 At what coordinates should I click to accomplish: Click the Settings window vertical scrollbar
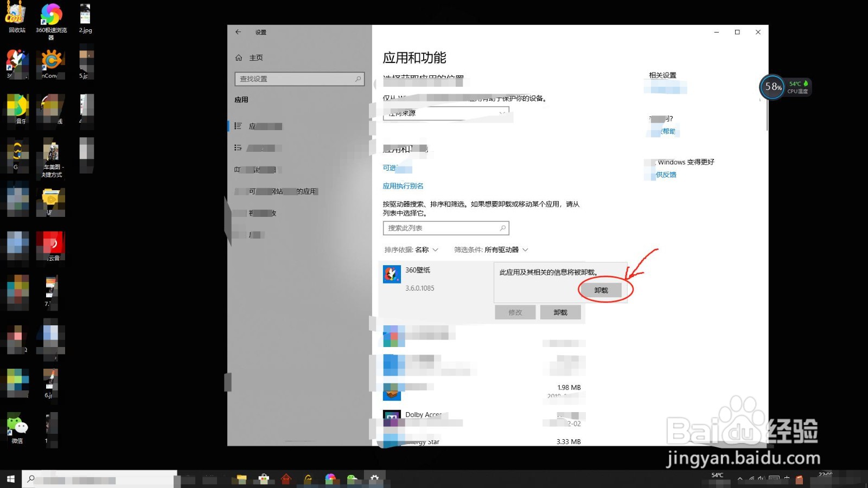point(767,115)
